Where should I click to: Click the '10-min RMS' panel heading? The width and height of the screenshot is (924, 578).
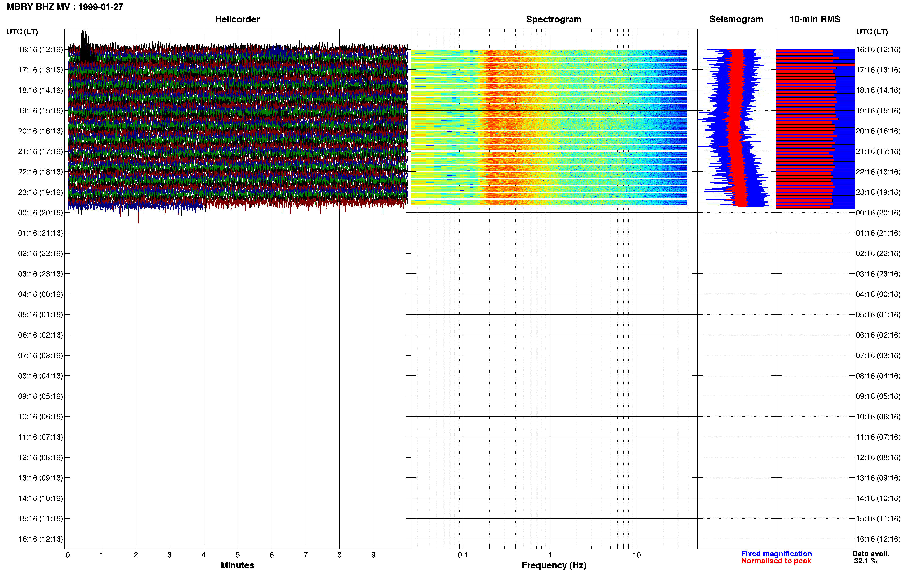point(815,19)
